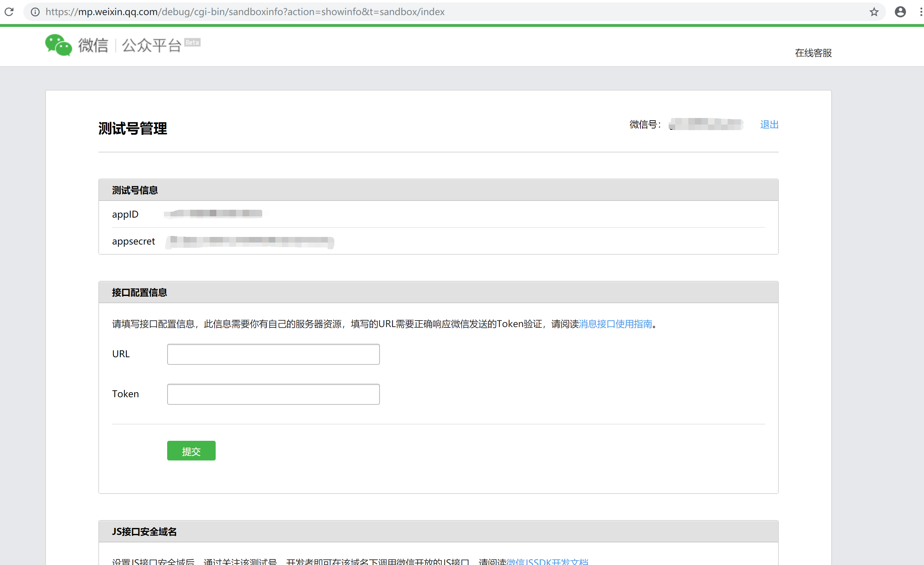Image resolution: width=924 pixels, height=565 pixels.
Task: Click the browser address bar URL
Action: tap(245, 12)
